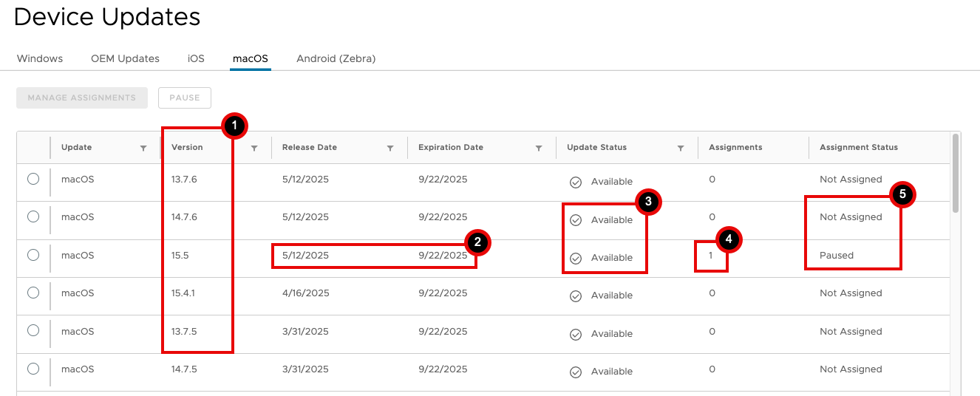This screenshot has height=396, width=980.
Task: Click the filter icon in Version column
Action: [254, 148]
